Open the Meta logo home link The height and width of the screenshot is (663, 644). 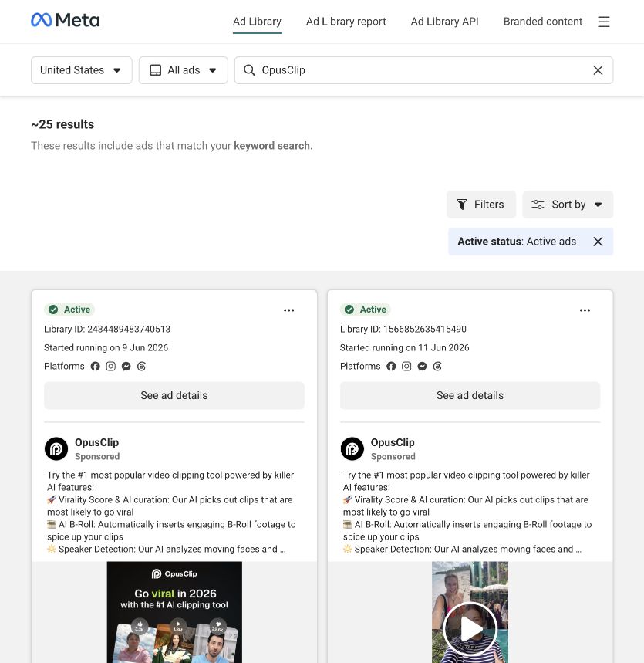pyautogui.click(x=66, y=20)
